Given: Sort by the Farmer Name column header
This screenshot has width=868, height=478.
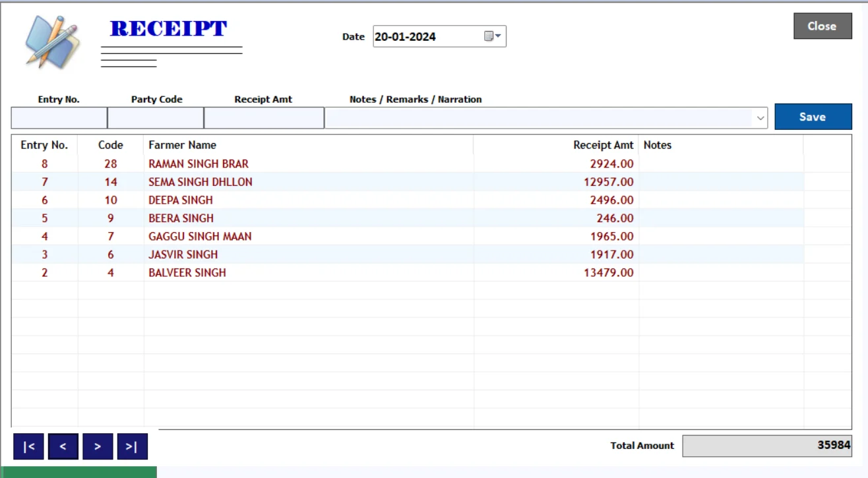Looking at the screenshot, I should tap(309, 145).
